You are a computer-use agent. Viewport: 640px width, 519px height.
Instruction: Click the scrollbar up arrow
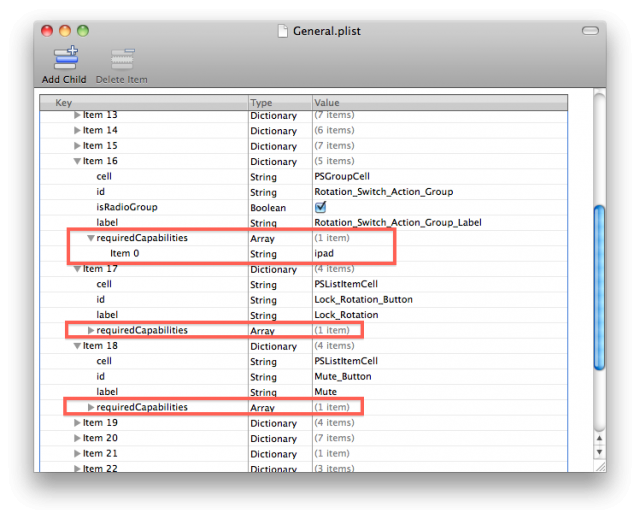(x=599, y=438)
